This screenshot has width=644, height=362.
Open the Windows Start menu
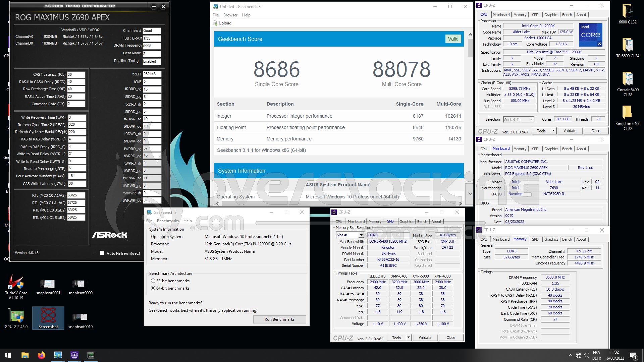point(8,355)
